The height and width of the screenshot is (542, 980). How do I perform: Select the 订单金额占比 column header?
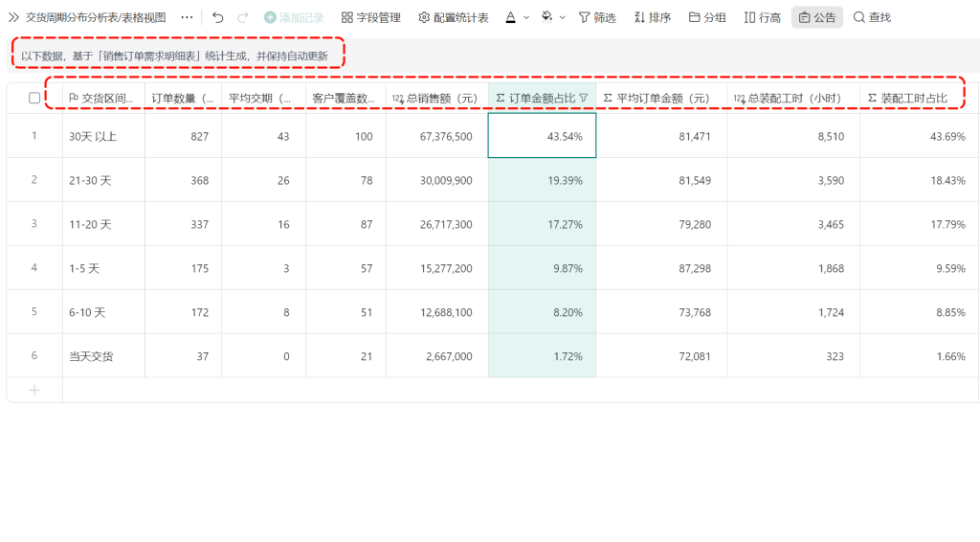coord(542,98)
